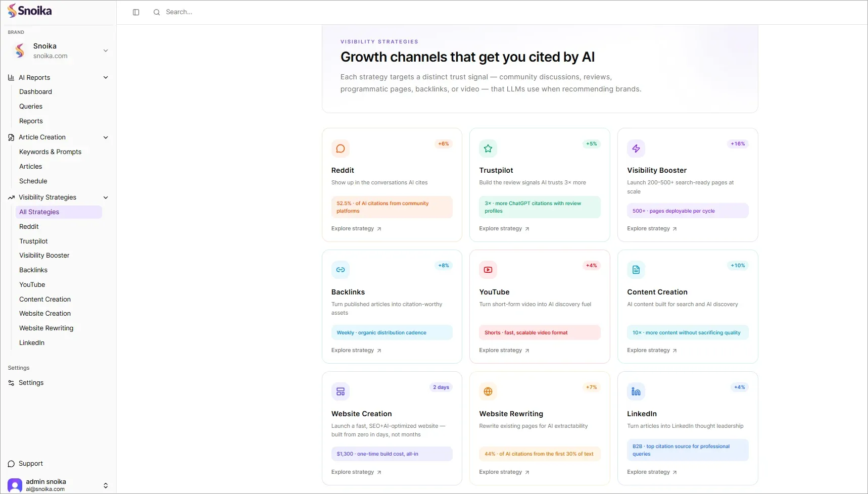
Task: Open LinkedIn in the sidebar menu
Action: click(31, 343)
